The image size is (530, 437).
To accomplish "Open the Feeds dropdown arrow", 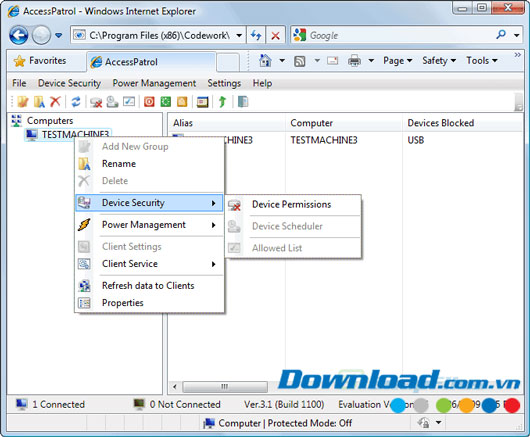I will (317, 61).
